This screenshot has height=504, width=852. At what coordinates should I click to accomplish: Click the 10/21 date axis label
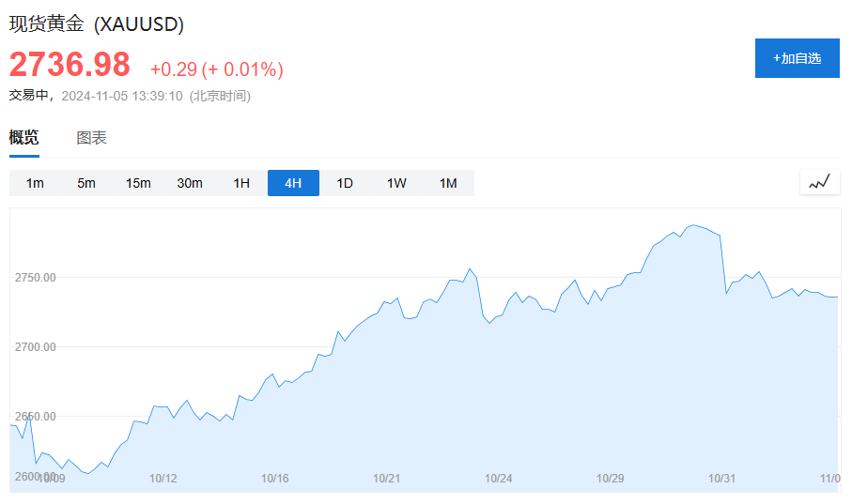[x=386, y=479]
